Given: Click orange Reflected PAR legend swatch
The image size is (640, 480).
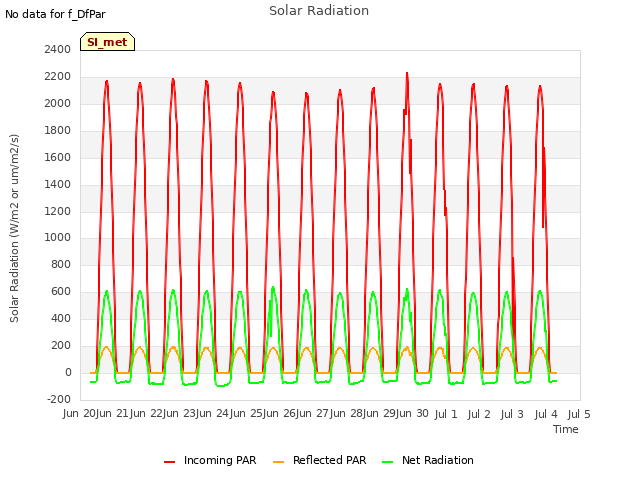Looking at the screenshot, I should [x=278, y=462].
